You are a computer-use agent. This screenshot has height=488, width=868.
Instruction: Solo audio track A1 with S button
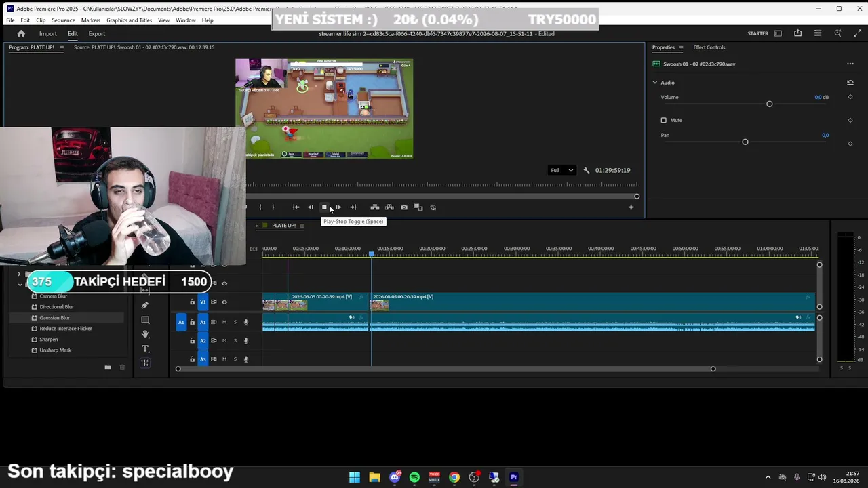point(235,322)
